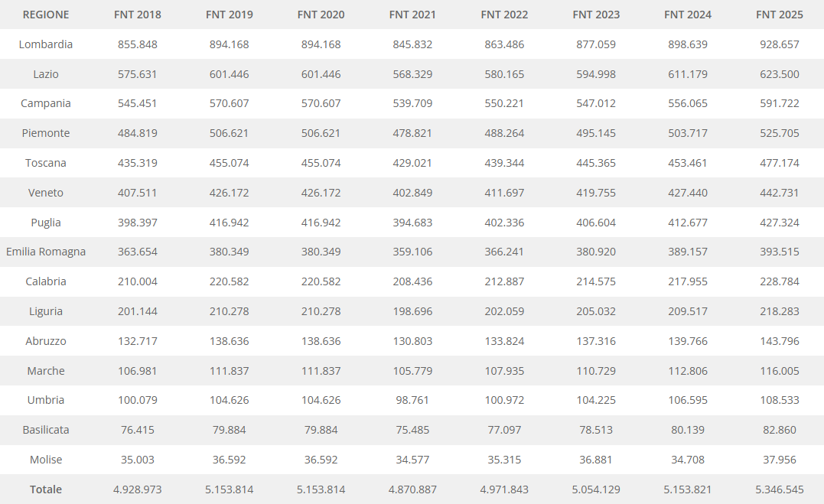Viewport: 824px width, 504px height.
Task: Click the Lombardia row label
Action: [46, 44]
